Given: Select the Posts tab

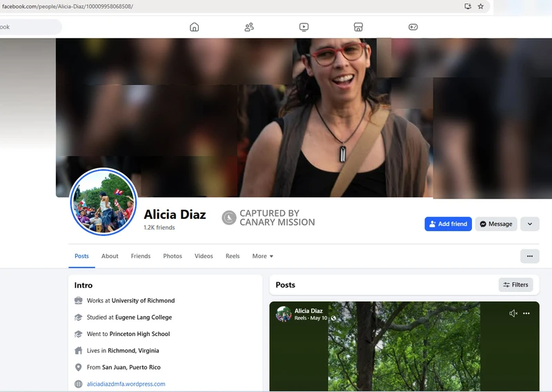Looking at the screenshot, I should [81, 256].
